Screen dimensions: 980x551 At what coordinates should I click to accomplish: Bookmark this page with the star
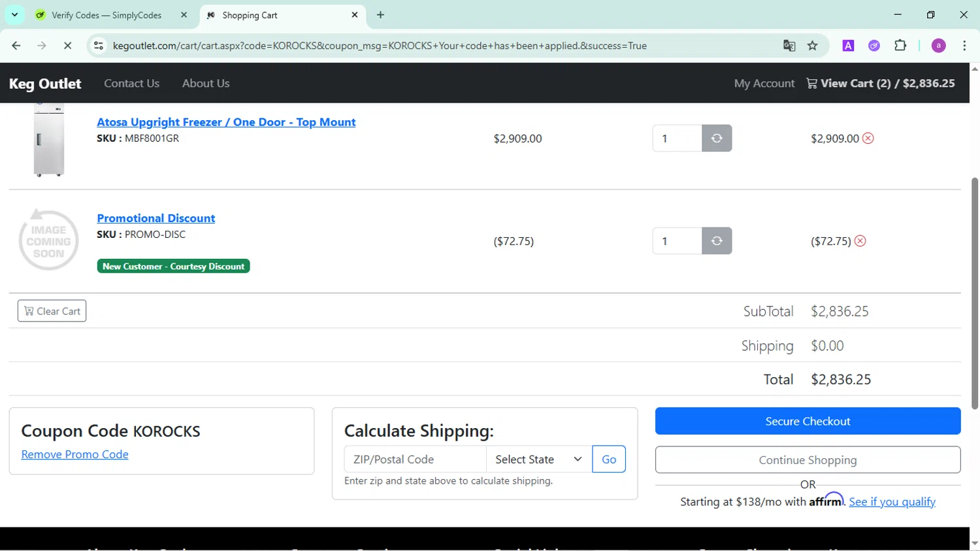pos(812,45)
